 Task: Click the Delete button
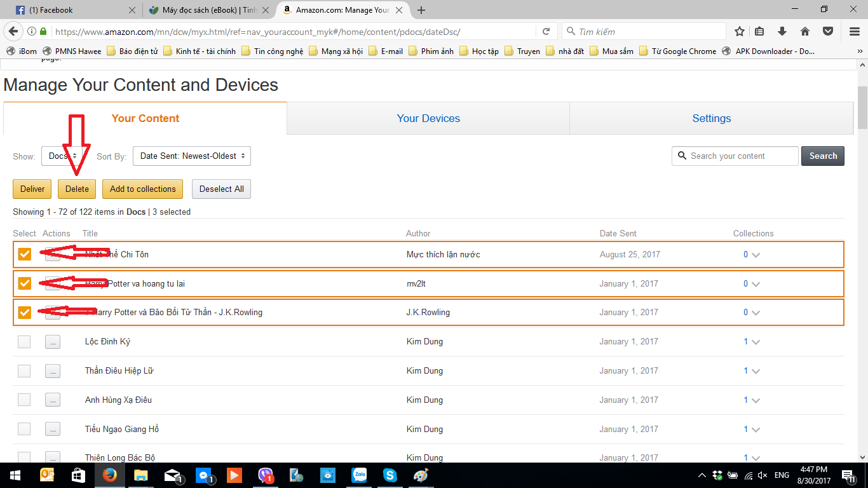pyautogui.click(x=77, y=189)
